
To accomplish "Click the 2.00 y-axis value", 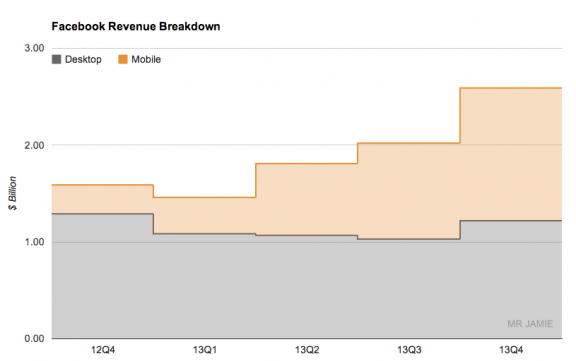I will pos(34,145).
